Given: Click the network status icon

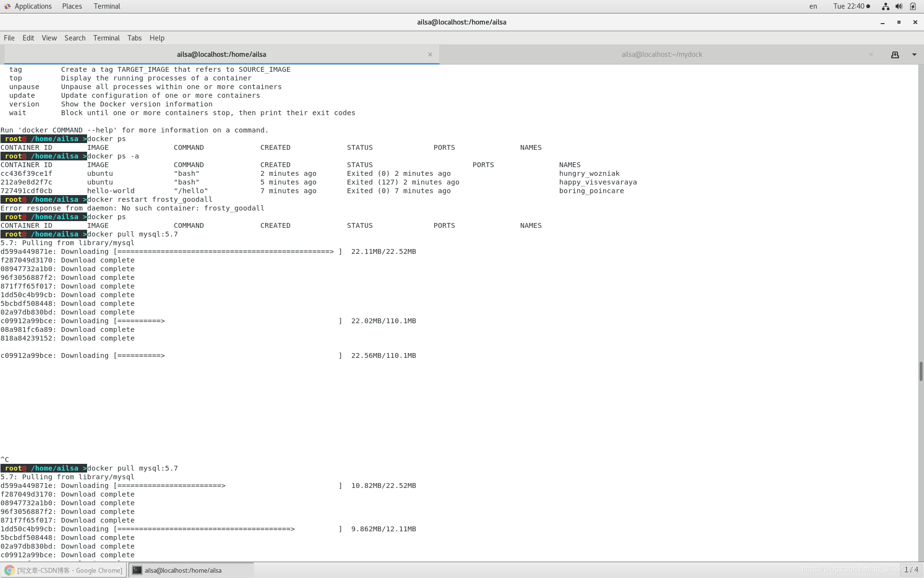Looking at the screenshot, I should point(885,6).
